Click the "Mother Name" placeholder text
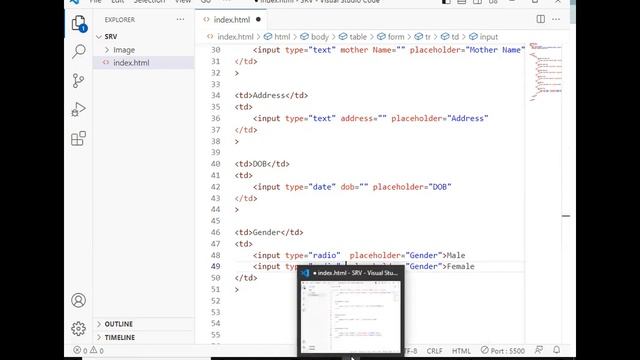This screenshot has width=640, height=360. tap(495, 50)
